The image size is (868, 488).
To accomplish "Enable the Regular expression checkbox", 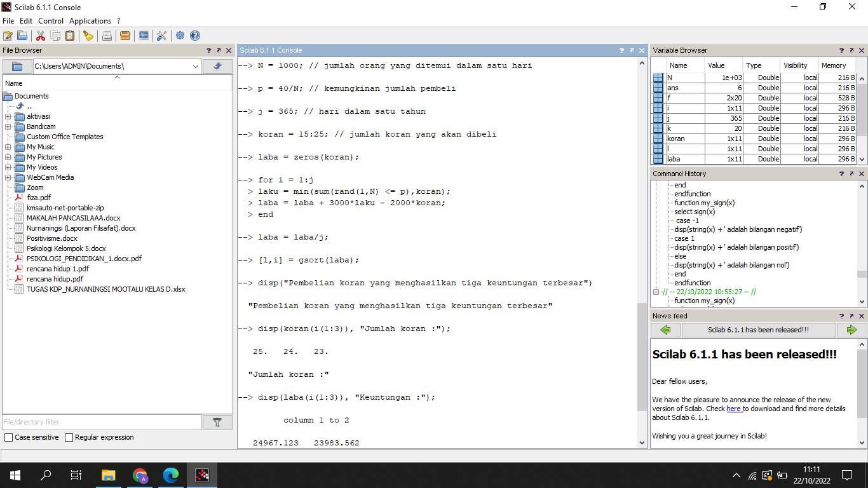I will 69,437.
